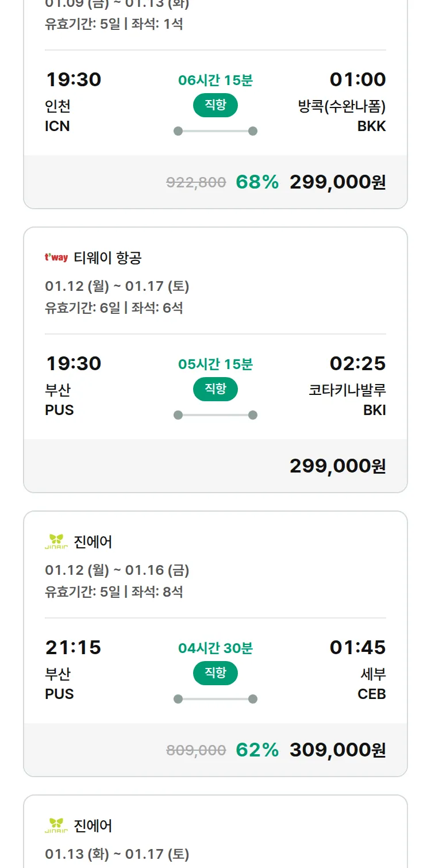Tap the 직항 badge on the Busan–Cebu flight
The height and width of the screenshot is (868, 431).
click(215, 673)
